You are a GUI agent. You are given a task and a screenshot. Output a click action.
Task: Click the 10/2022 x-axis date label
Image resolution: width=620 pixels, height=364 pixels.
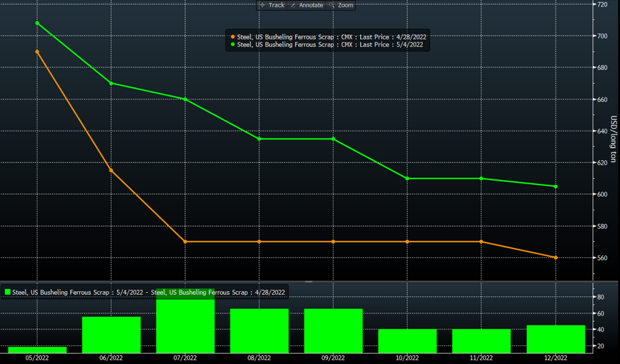coord(407,358)
